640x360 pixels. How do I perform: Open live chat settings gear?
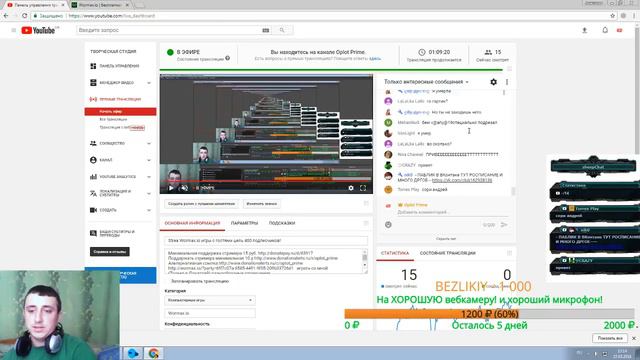click(493, 82)
